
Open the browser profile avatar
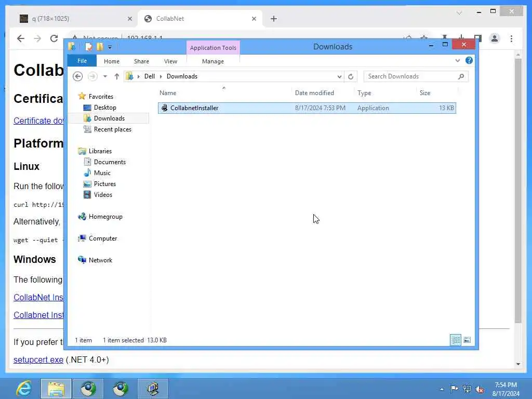coord(495,38)
